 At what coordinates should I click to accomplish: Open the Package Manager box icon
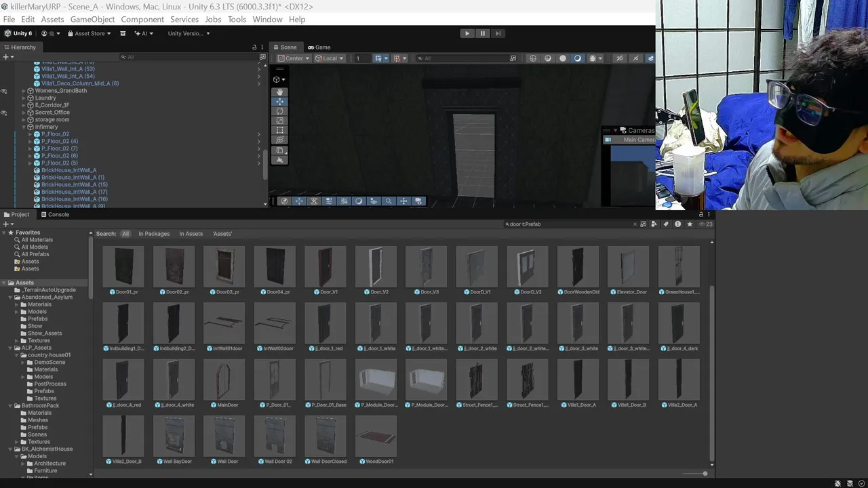(x=123, y=33)
